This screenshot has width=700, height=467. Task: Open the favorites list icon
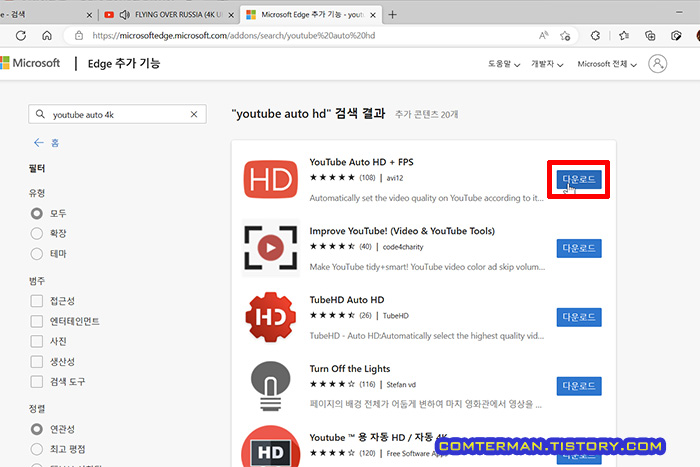(624, 36)
